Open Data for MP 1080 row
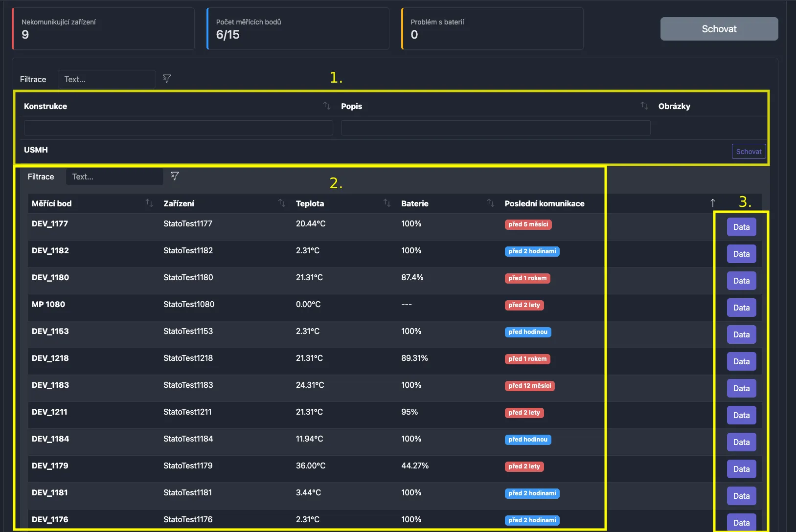The height and width of the screenshot is (532, 796). tap(741, 308)
